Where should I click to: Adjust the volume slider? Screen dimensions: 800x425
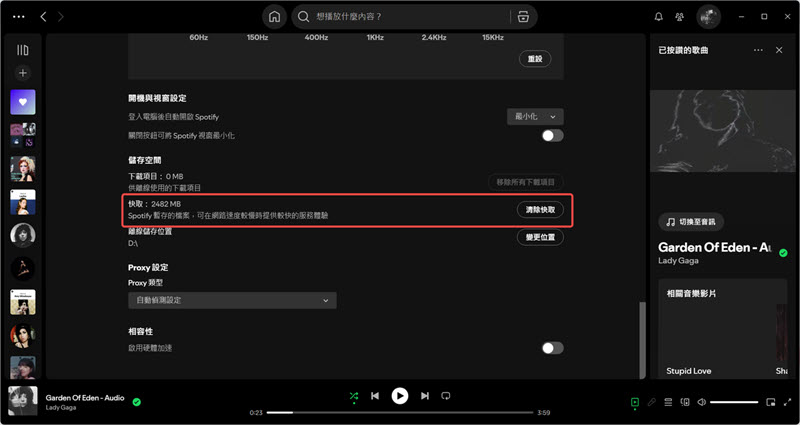(734, 402)
